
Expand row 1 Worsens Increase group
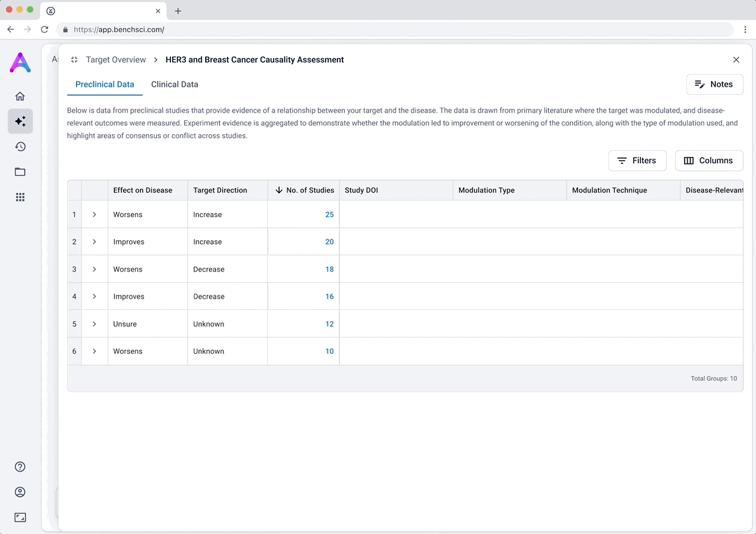click(x=94, y=214)
